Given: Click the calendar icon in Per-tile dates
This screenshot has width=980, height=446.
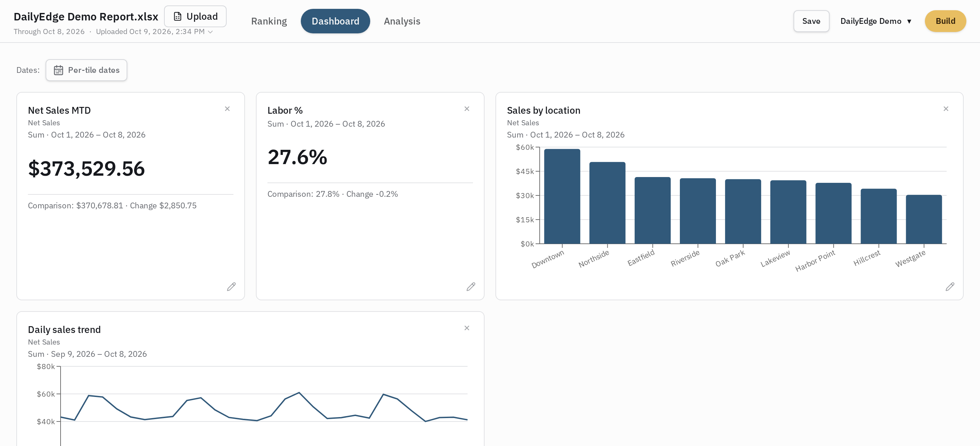Looking at the screenshot, I should point(58,70).
